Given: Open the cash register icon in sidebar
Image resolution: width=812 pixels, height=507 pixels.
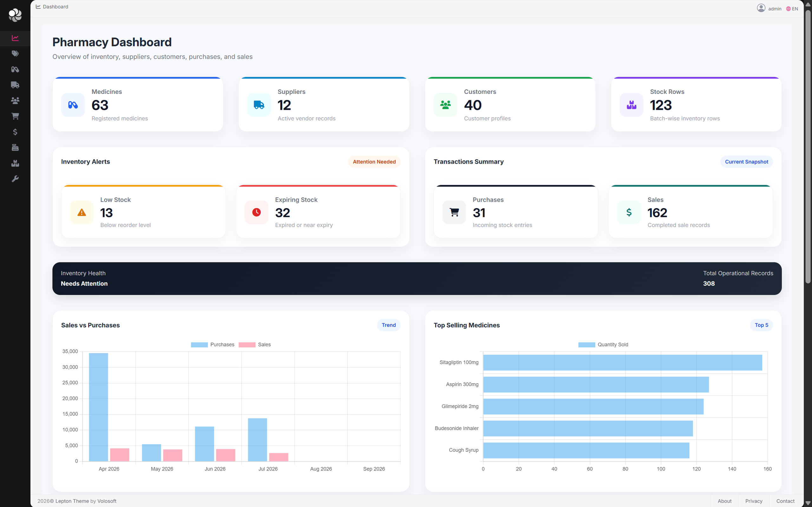Looking at the screenshot, I should [15, 148].
